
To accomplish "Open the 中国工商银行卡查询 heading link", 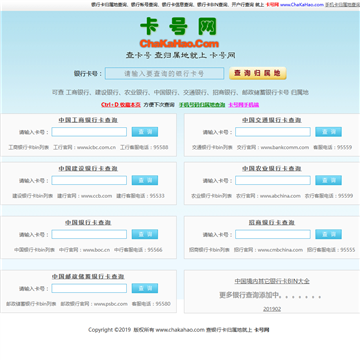I will (88, 120).
